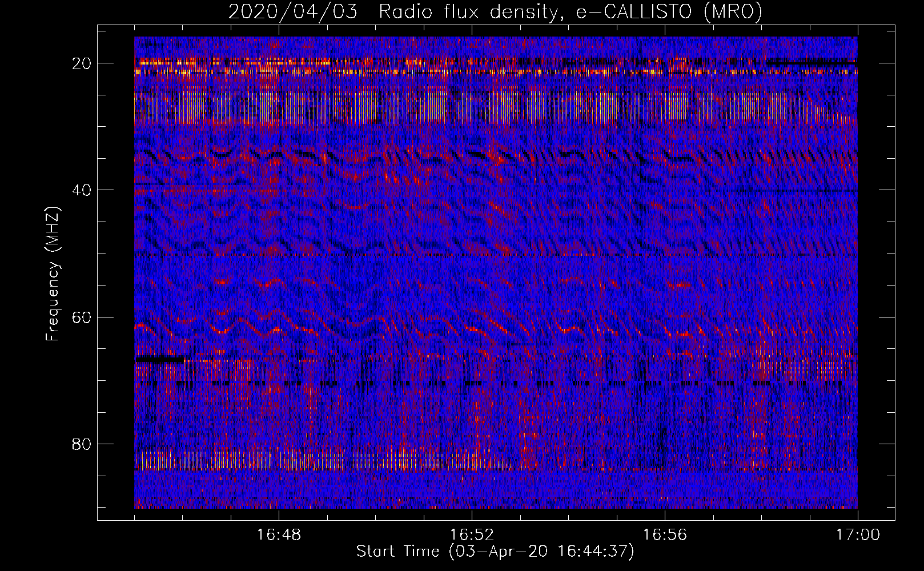Click the 16:48 time tick label
This screenshot has width=924, height=571.
(x=279, y=535)
